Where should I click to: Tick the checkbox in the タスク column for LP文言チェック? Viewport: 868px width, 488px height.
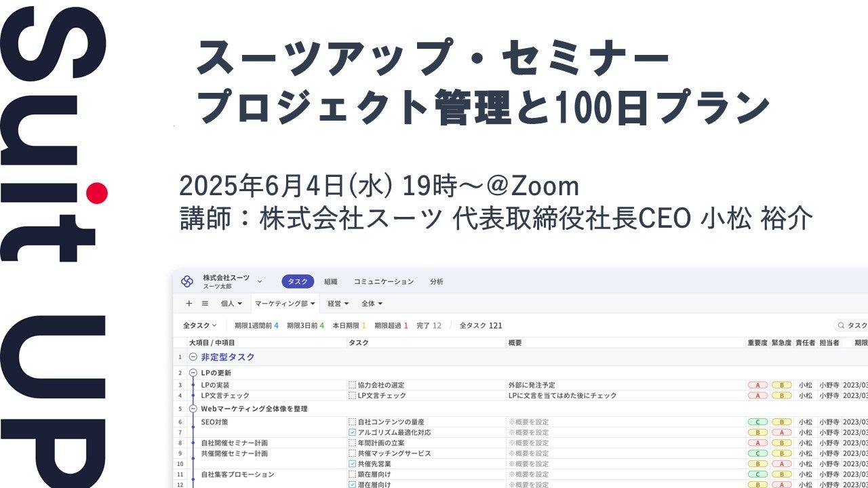click(x=352, y=395)
